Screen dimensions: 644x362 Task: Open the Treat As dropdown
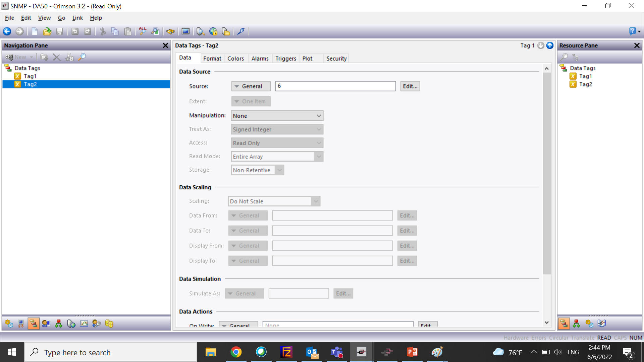point(277,129)
